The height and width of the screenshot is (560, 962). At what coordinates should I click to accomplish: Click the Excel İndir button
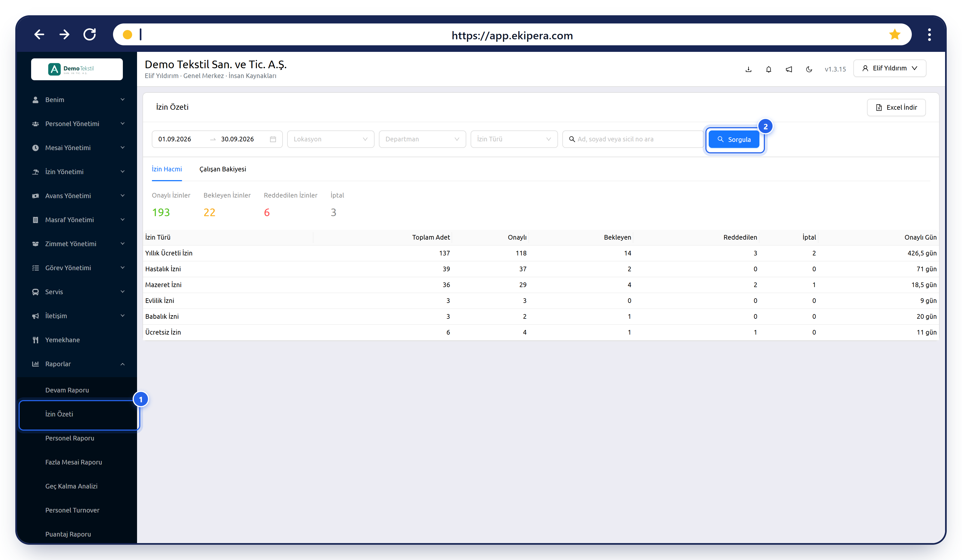(896, 107)
